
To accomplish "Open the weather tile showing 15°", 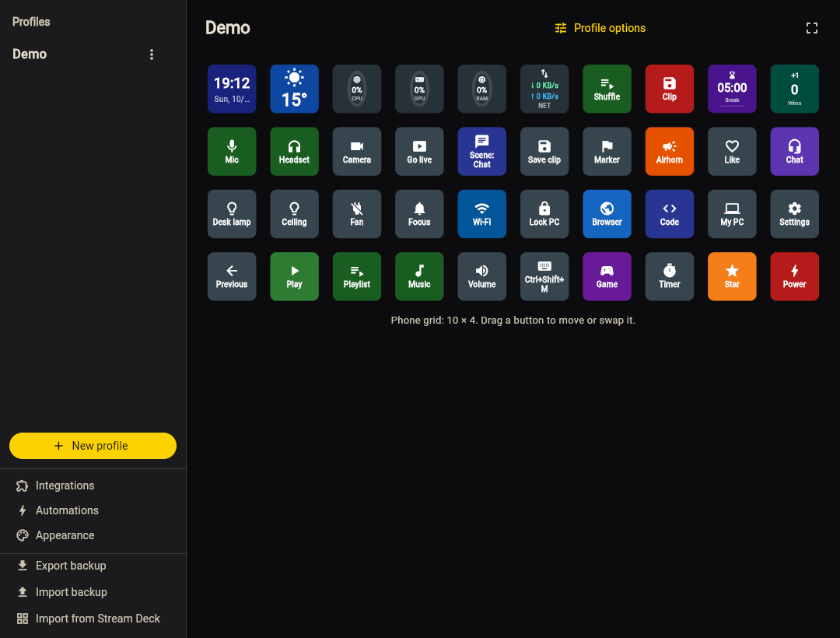I will click(x=294, y=89).
